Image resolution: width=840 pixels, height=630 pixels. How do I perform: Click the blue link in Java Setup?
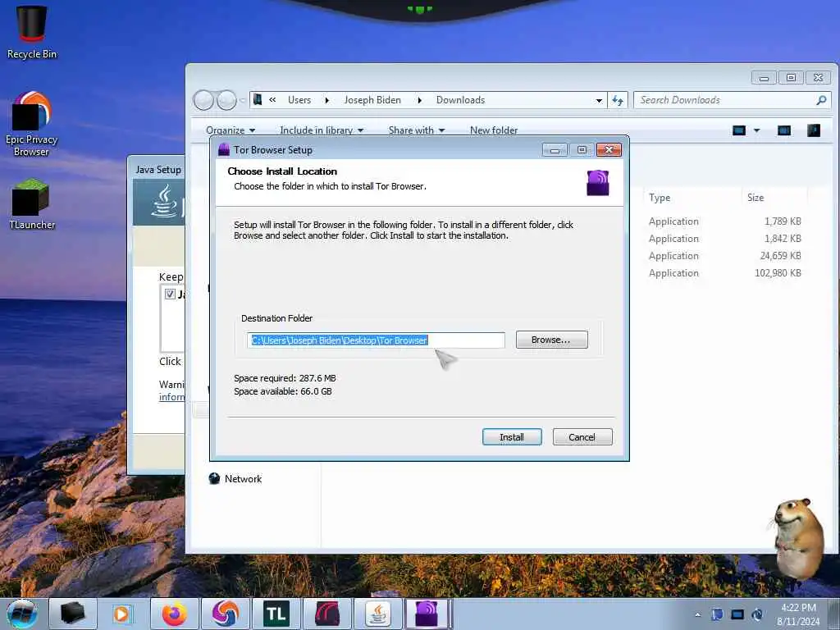(x=171, y=397)
